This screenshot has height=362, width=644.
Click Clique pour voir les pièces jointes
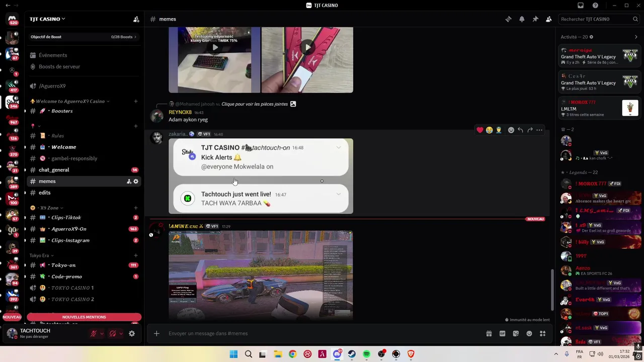255,104
